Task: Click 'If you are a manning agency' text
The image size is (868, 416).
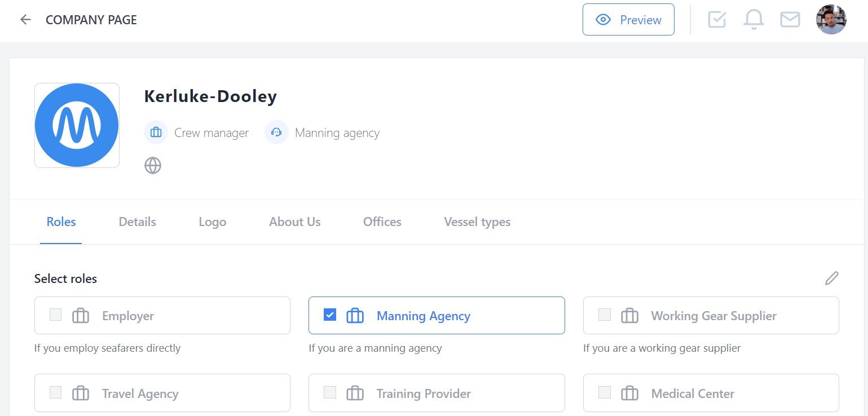Action: click(375, 348)
